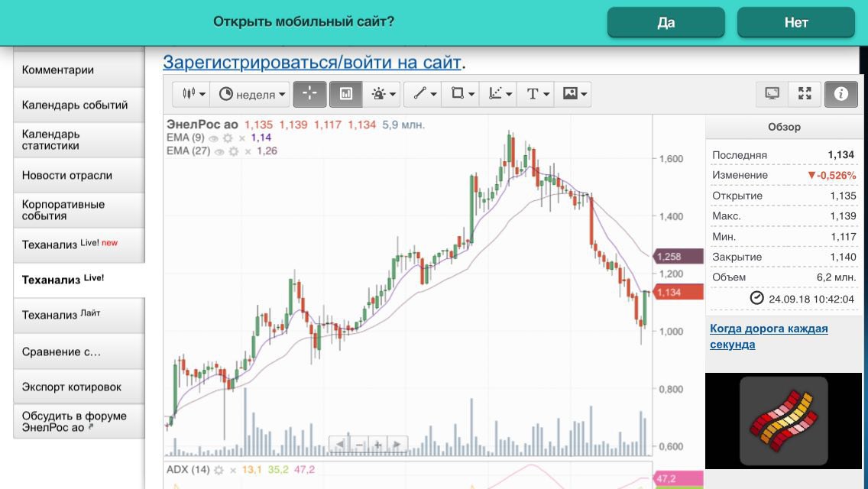Zoom in chart with plus button

(377, 444)
